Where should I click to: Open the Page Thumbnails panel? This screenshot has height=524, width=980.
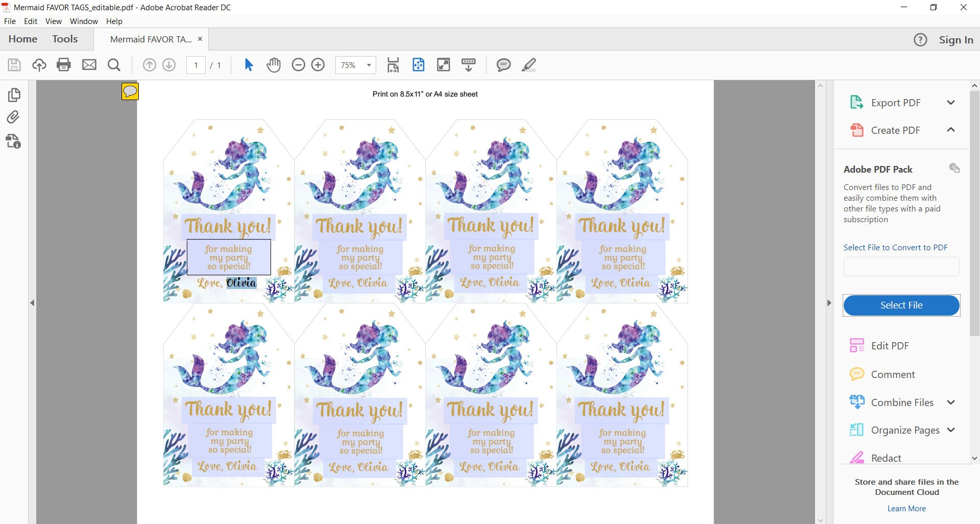[14, 94]
